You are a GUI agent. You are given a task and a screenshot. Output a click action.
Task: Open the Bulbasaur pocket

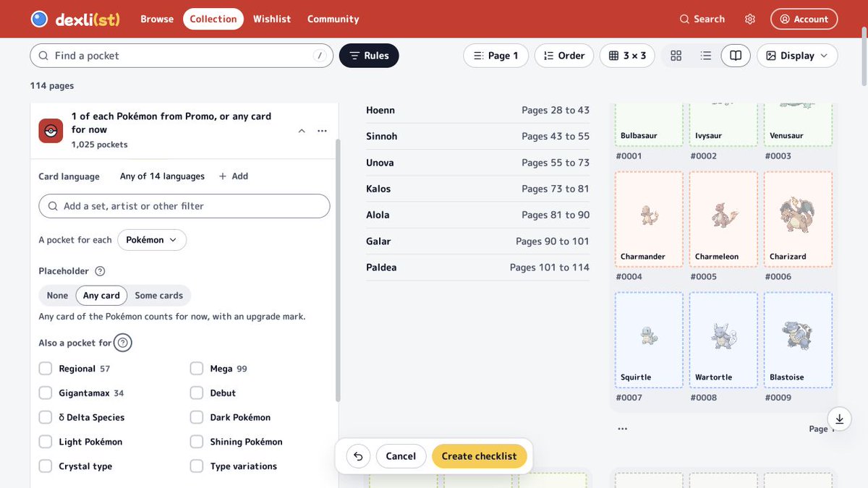[x=650, y=124]
